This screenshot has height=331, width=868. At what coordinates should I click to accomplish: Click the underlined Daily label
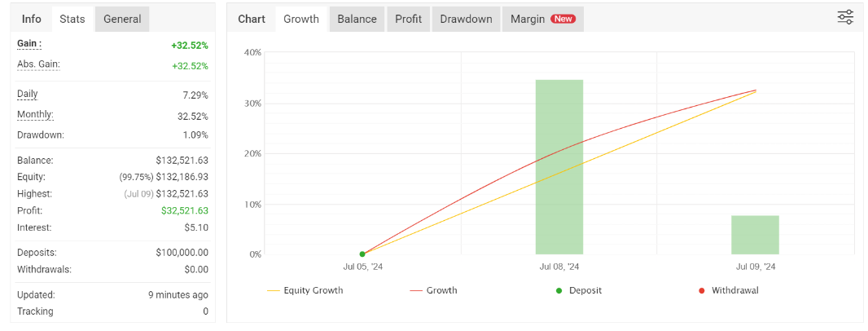click(x=28, y=95)
